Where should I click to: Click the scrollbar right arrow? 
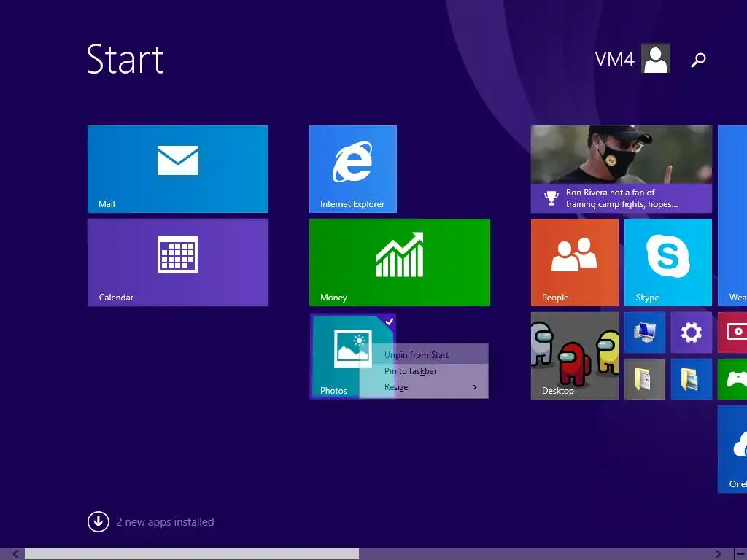[718, 554]
